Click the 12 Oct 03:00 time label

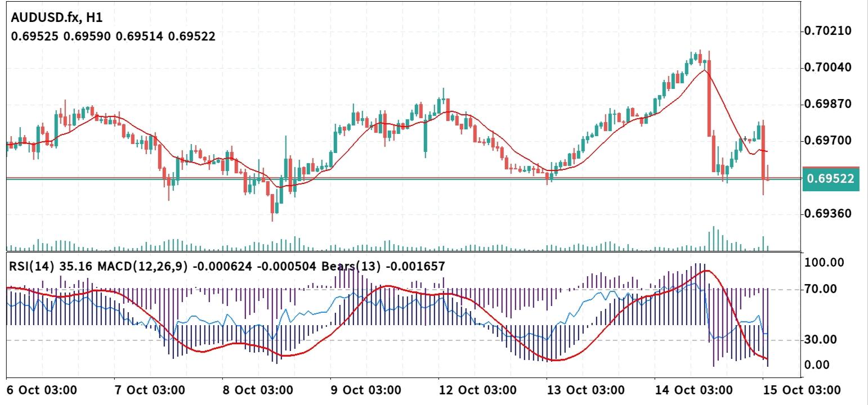click(477, 390)
